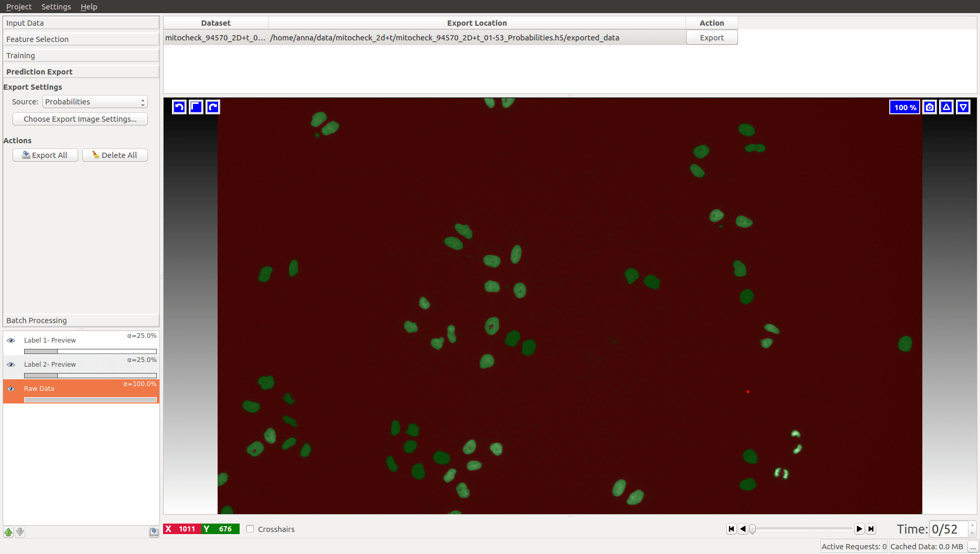Click the down triangle icon to go down a slice
This screenshot has height=554, width=980.
point(963,107)
